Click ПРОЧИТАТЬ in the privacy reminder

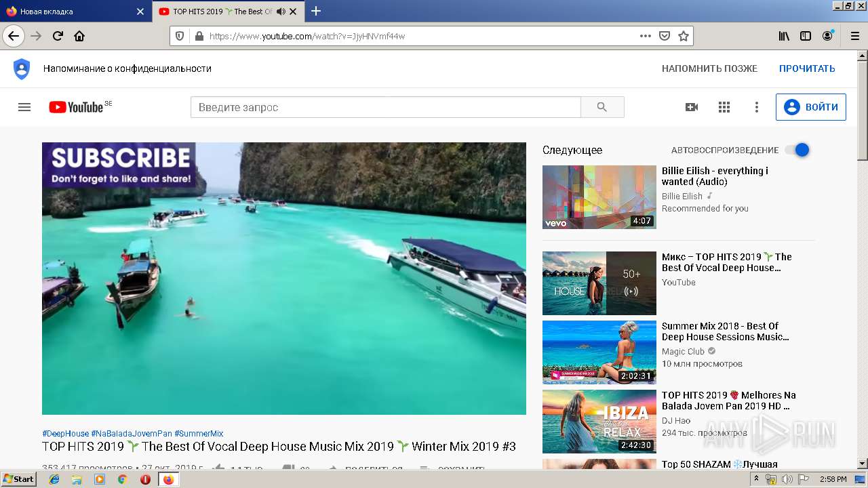(x=807, y=68)
